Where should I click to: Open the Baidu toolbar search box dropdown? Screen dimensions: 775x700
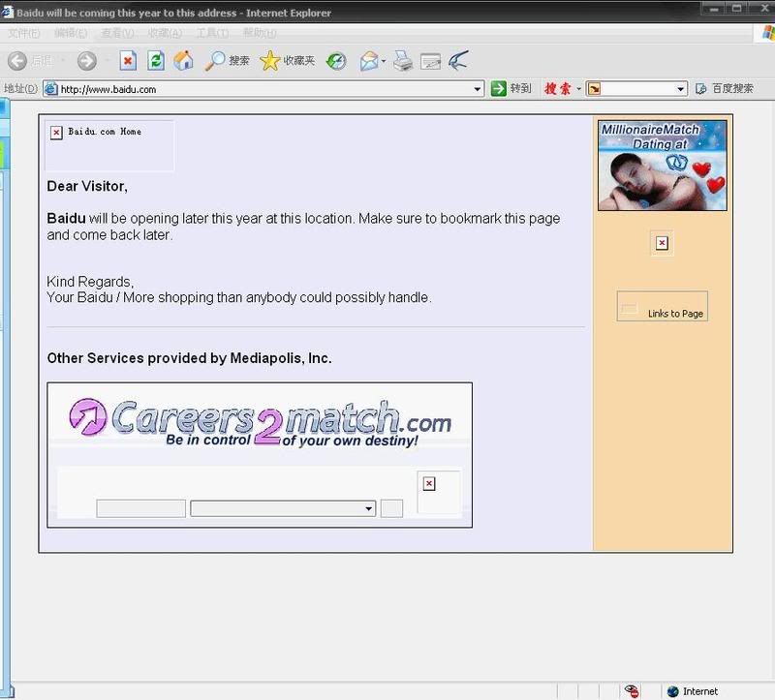(x=681, y=89)
